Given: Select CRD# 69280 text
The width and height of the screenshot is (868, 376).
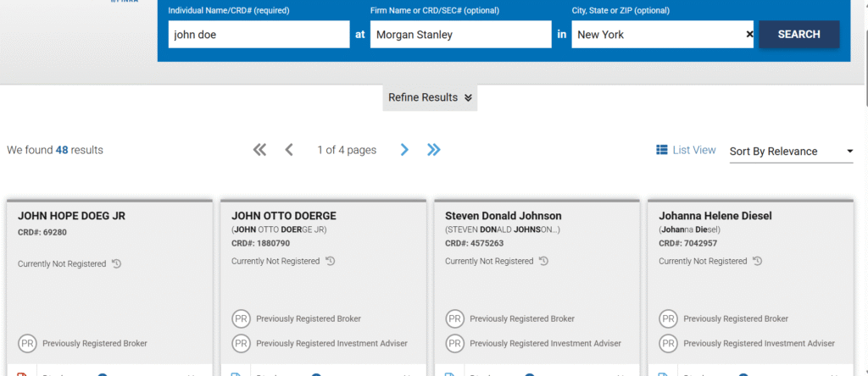Looking at the screenshot, I should coord(42,232).
